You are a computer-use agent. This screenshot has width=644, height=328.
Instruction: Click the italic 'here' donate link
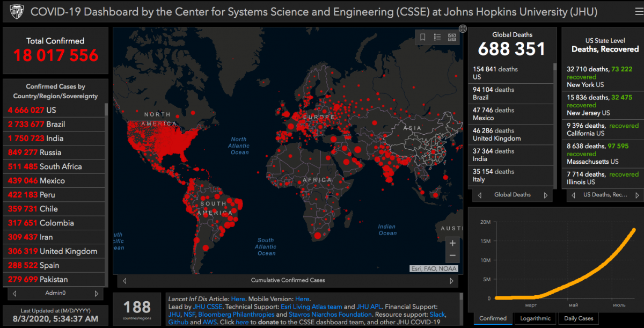click(242, 322)
